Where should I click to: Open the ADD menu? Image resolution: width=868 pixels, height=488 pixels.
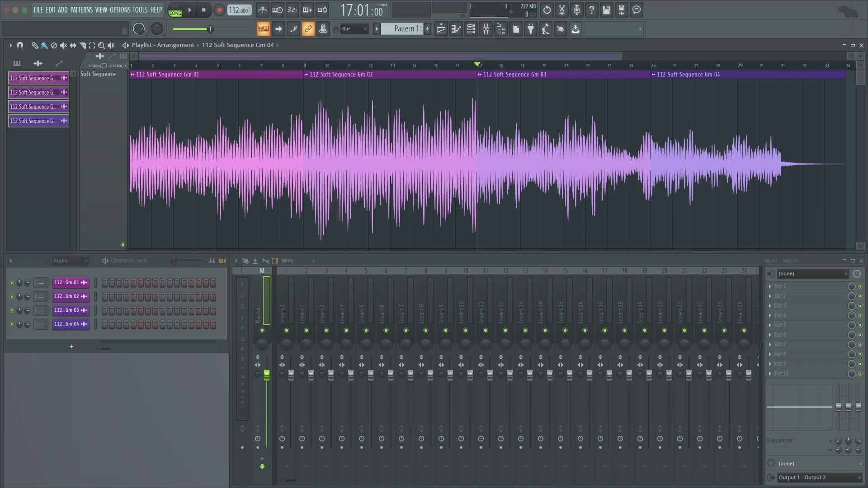click(x=62, y=9)
